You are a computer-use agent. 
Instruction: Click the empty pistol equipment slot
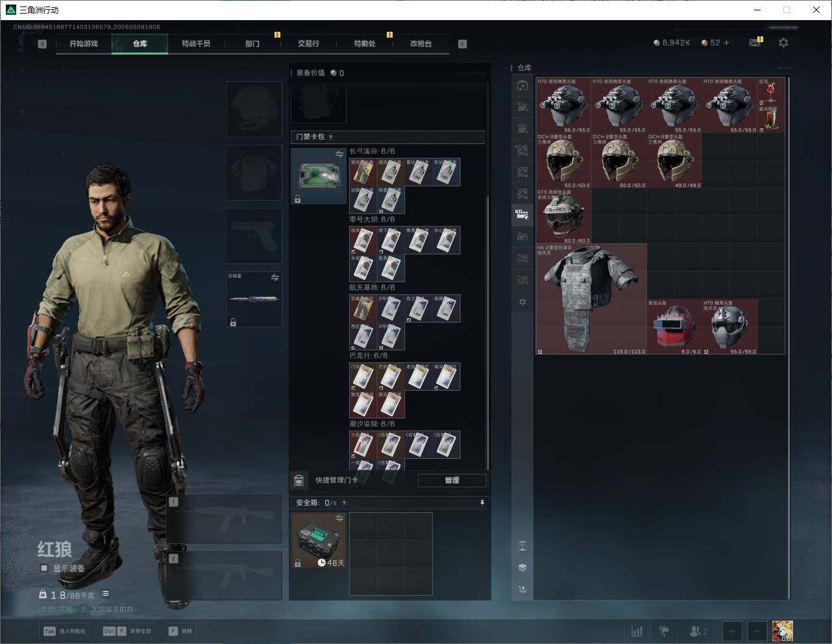pyautogui.click(x=254, y=236)
